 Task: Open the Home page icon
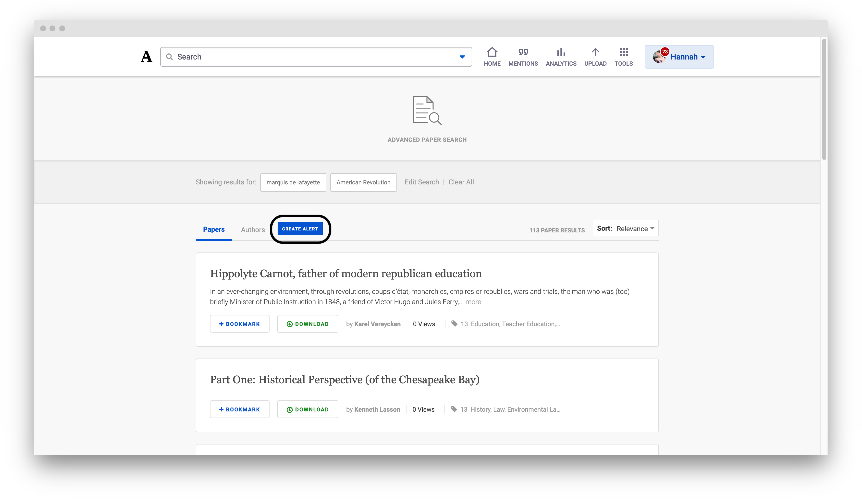pyautogui.click(x=492, y=56)
